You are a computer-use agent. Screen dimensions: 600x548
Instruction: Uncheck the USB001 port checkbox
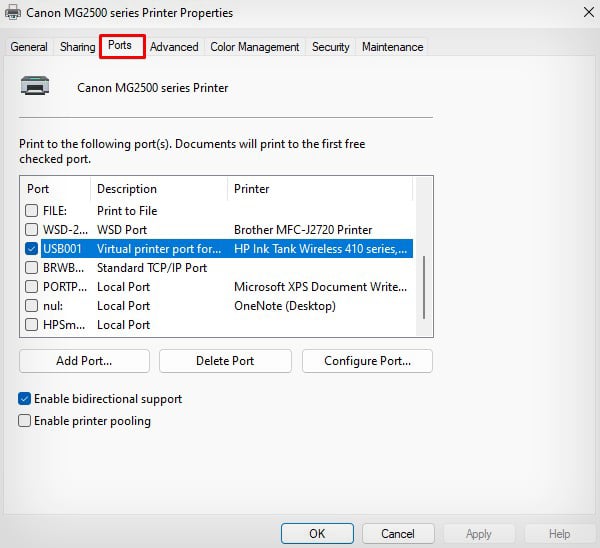(x=31, y=249)
